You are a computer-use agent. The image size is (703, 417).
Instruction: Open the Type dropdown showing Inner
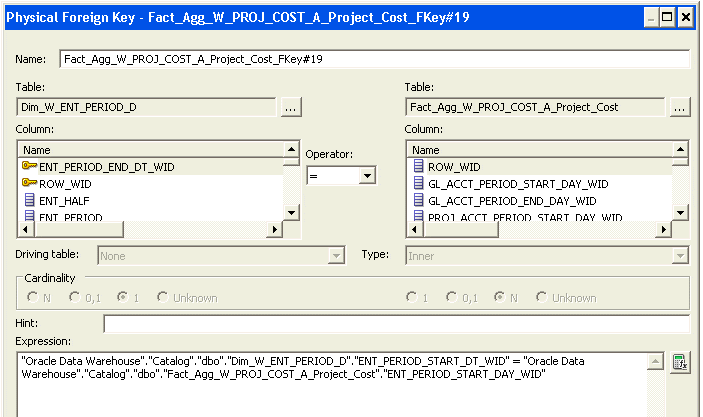coord(680,256)
